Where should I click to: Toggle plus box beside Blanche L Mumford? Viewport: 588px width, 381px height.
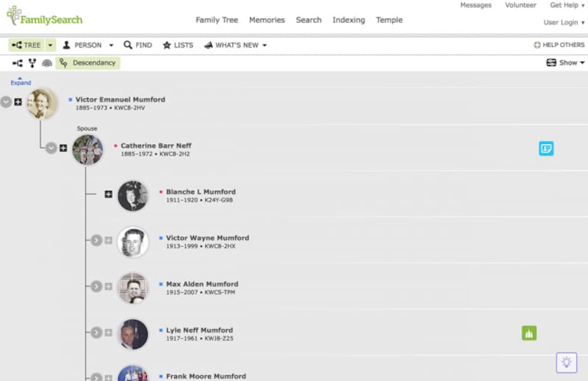point(108,194)
